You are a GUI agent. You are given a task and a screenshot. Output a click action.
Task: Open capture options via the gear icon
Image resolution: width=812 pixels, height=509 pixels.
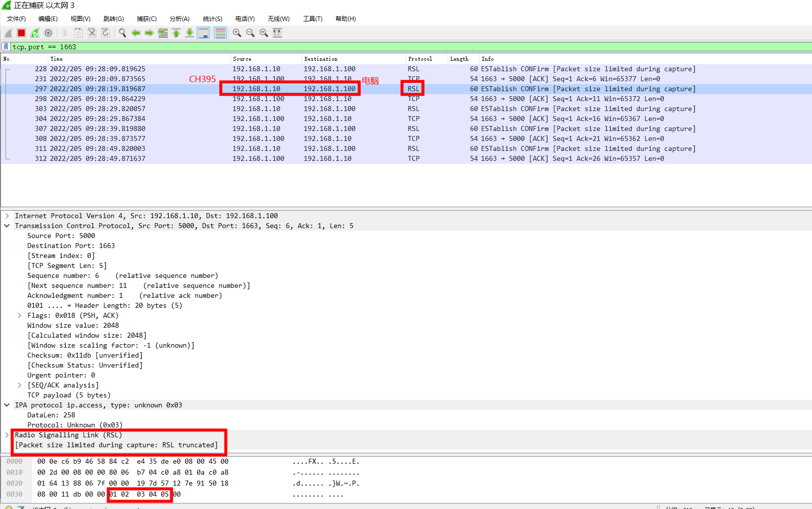click(x=48, y=33)
